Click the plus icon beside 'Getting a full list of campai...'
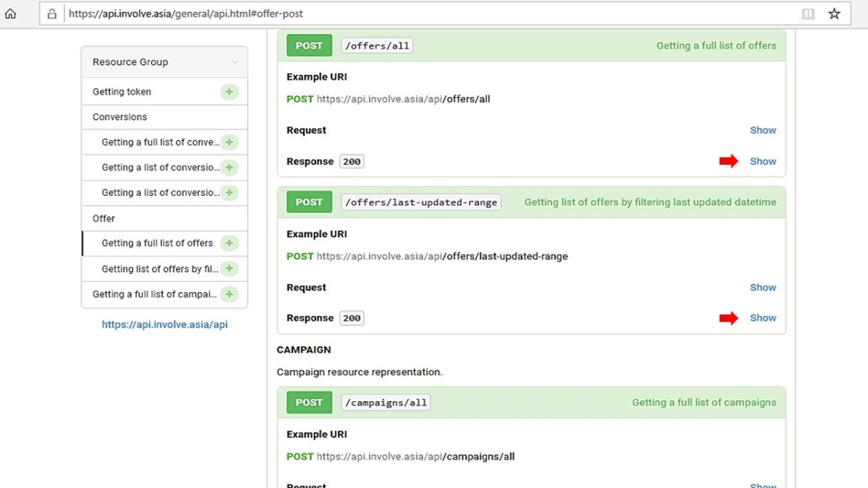 [x=229, y=294]
